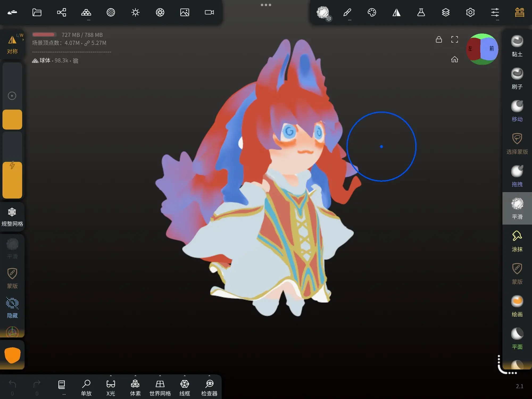
Task: Open the lighting settings sun icon
Action: 135,13
